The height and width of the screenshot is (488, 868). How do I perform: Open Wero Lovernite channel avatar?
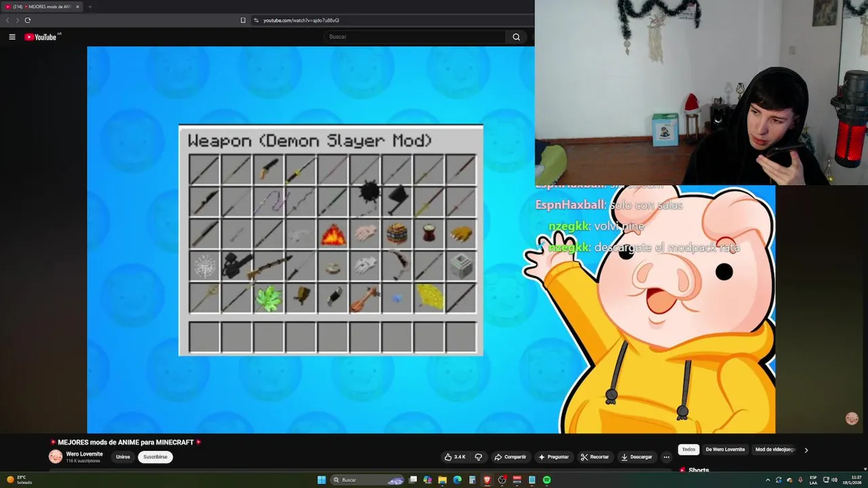click(55, 457)
